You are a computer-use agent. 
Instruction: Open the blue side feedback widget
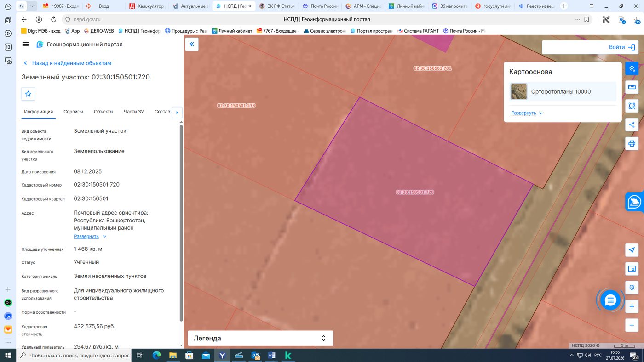point(635,202)
